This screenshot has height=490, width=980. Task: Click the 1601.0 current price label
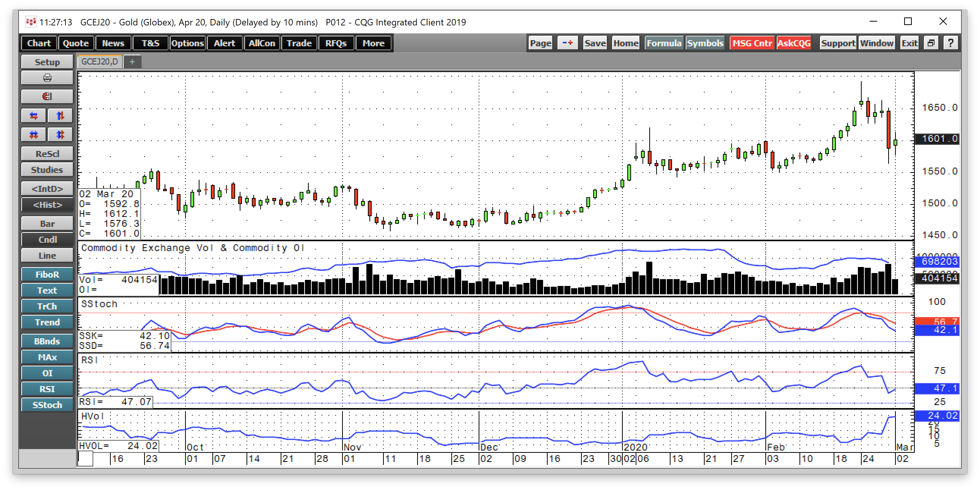tap(937, 139)
